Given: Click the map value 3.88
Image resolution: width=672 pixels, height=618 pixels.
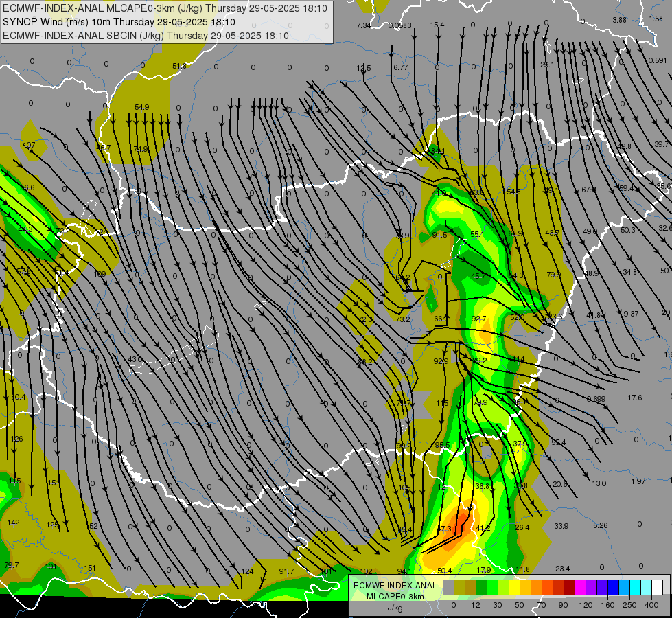Looking at the screenshot, I should pos(619,20).
